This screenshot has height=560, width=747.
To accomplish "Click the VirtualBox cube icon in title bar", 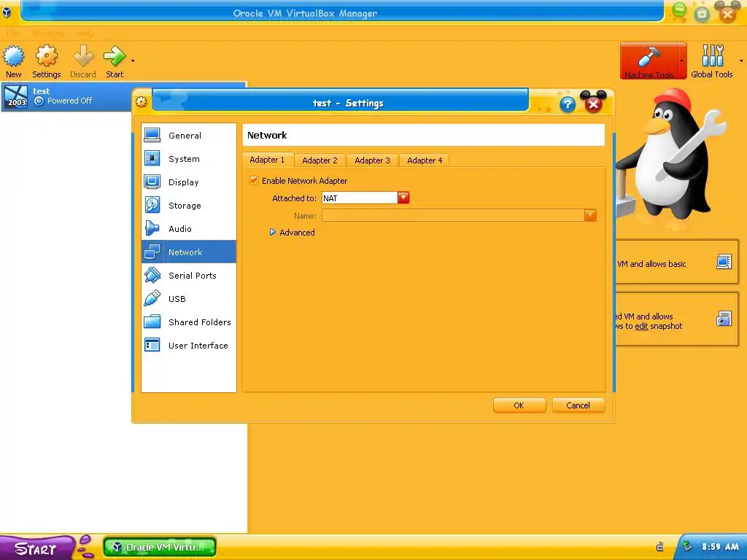I will pos(7,12).
